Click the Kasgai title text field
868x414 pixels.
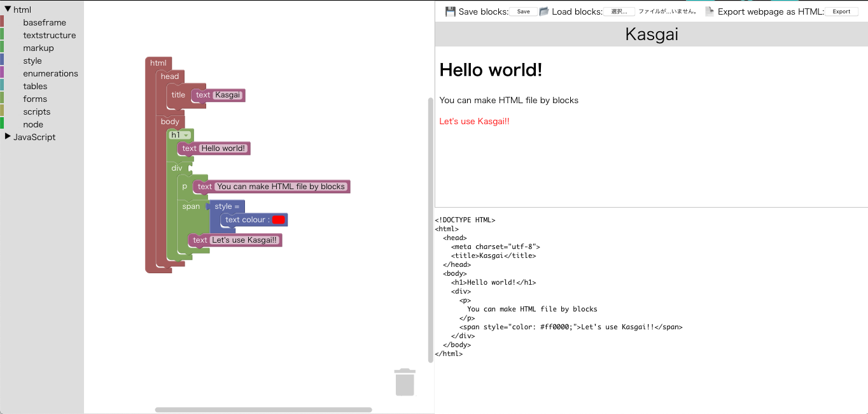(x=228, y=95)
